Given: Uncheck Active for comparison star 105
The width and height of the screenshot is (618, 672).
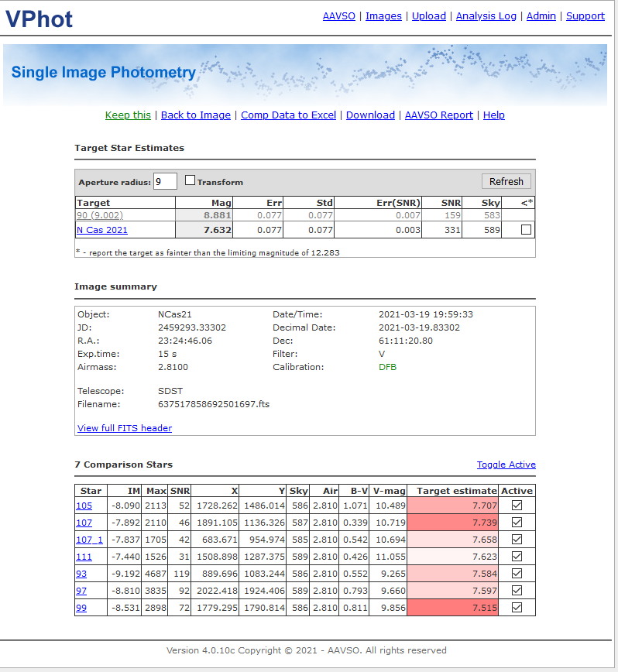Looking at the screenshot, I should pyautogui.click(x=517, y=505).
